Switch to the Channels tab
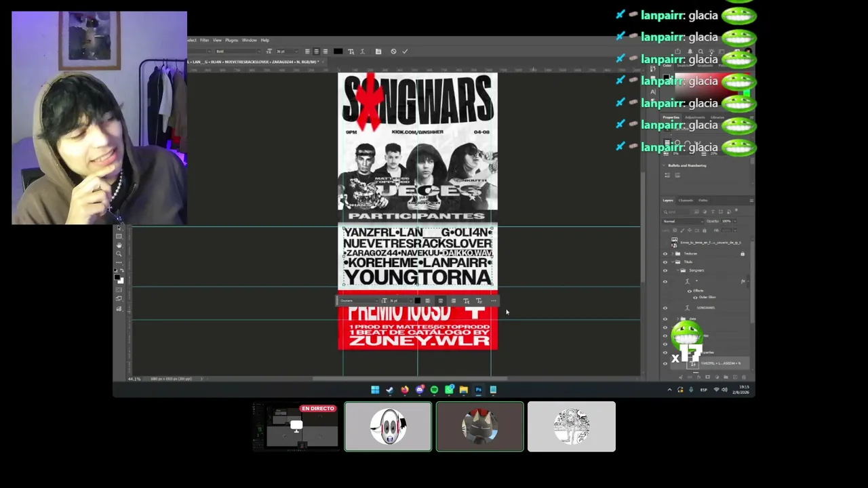The height and width of the screenshot is (488, 868). pyautogui.click(x=686, y=201)
